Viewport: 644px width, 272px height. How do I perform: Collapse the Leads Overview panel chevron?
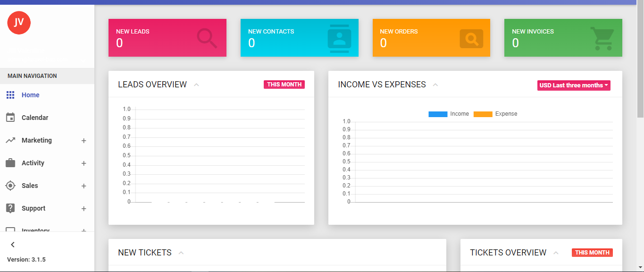pos(196,85)
